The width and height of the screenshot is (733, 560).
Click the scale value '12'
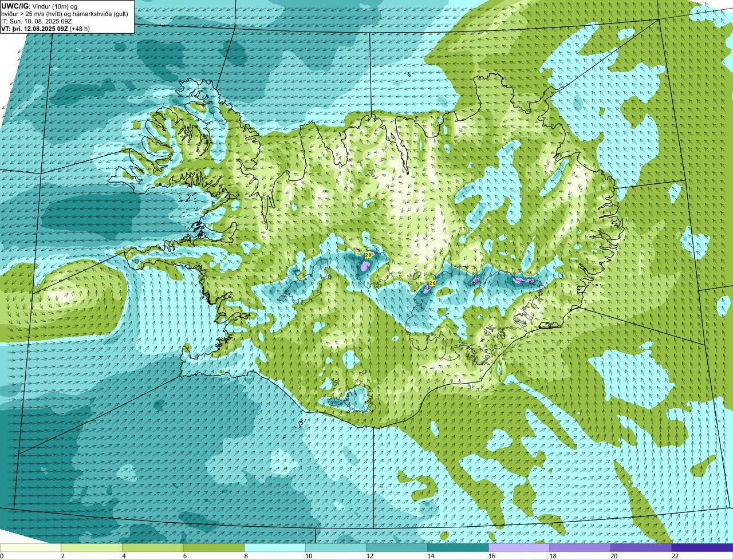(x=370, y=556)
